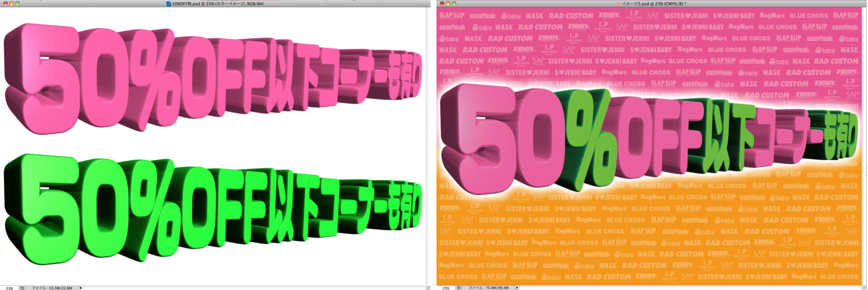Zoom the イメージ3.psd window with green button
Viewport: 868px width, 290px height.
click(x=454, y=4)
